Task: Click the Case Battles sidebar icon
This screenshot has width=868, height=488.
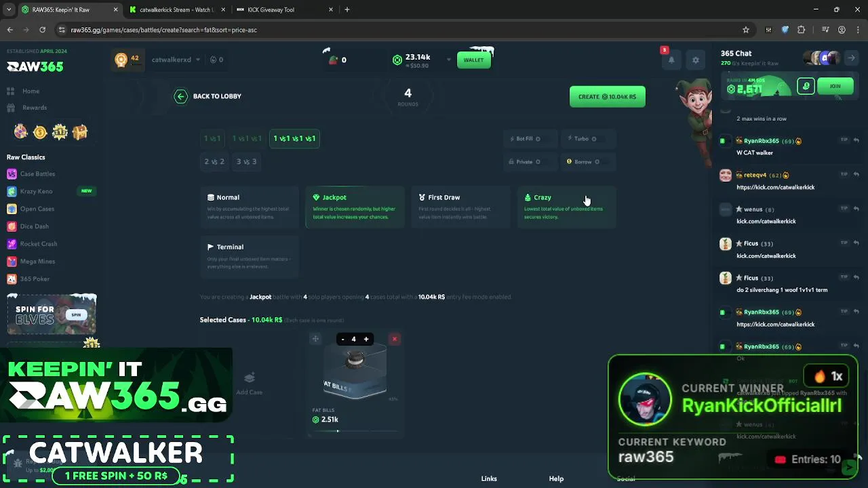Action: click(12, 174)
